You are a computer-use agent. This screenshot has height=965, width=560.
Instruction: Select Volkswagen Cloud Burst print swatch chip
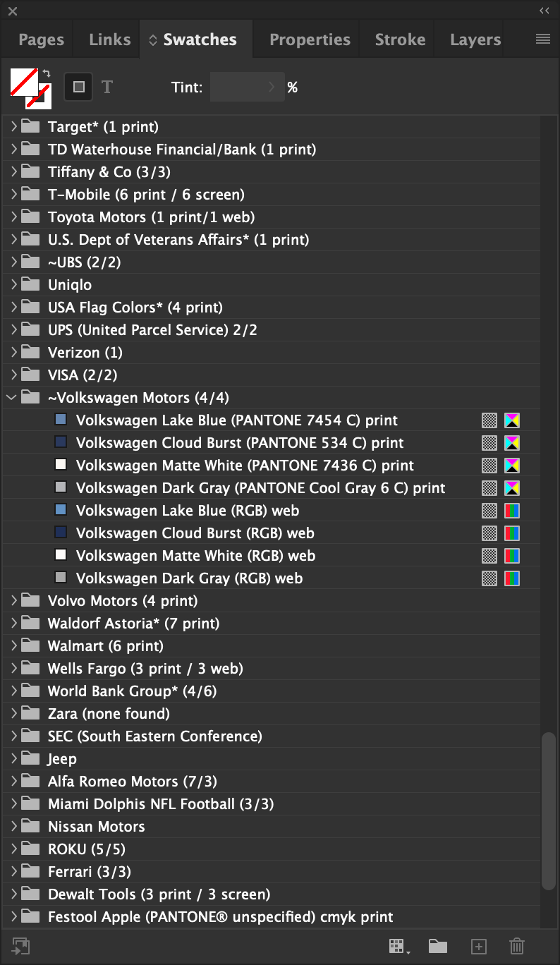click(x=61, y=442)
